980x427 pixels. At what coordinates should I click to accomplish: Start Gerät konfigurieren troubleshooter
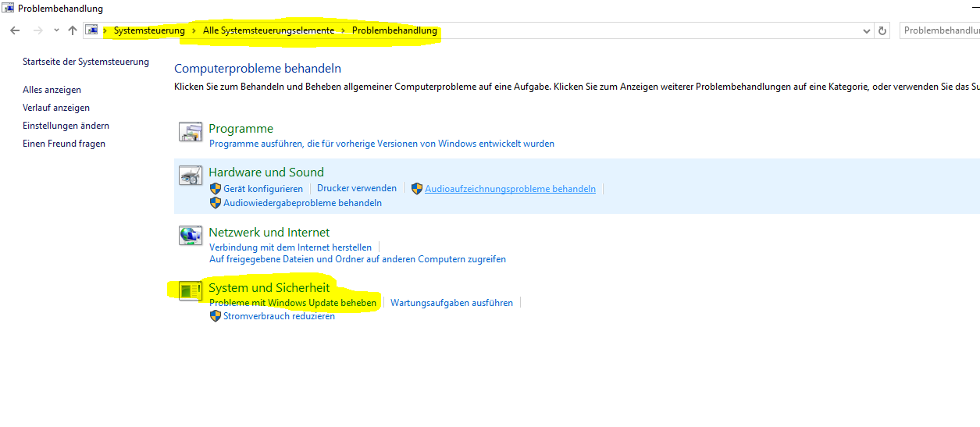pyautogui.click(x=263, y=189)
